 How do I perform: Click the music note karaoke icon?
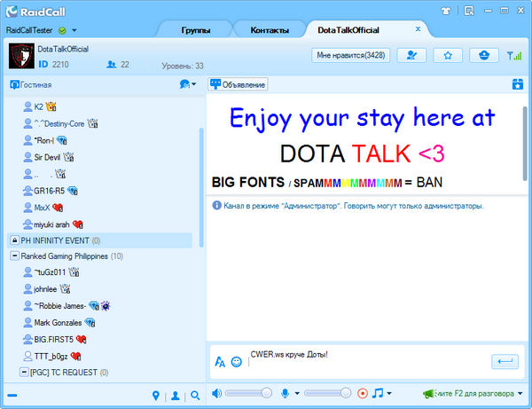(x=378, y=393)
